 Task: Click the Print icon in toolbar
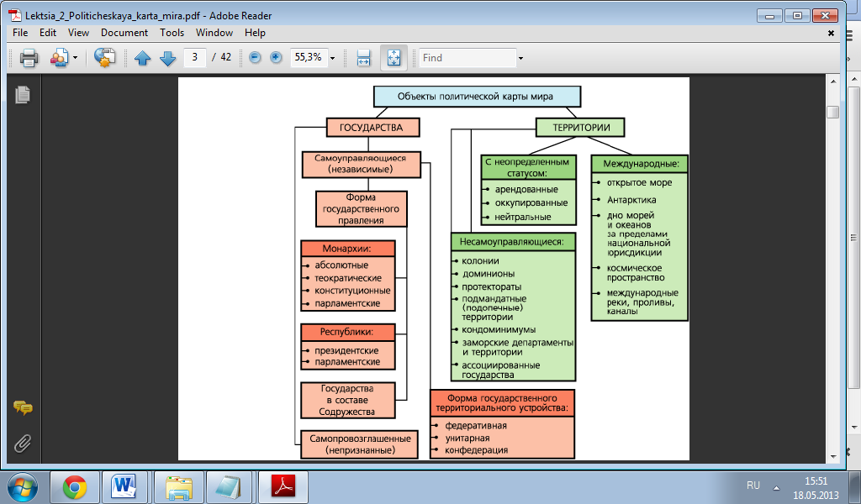[x=29, y=58]
